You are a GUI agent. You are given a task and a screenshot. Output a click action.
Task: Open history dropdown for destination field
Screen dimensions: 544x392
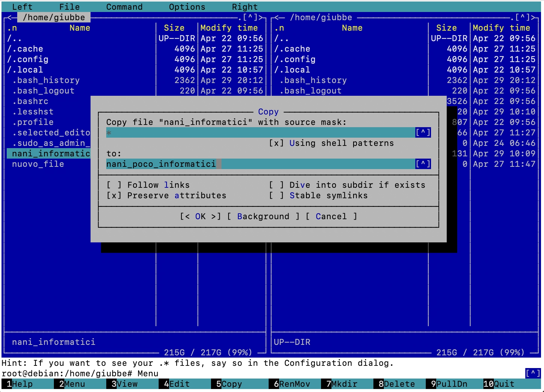click(x=423, y=164)
